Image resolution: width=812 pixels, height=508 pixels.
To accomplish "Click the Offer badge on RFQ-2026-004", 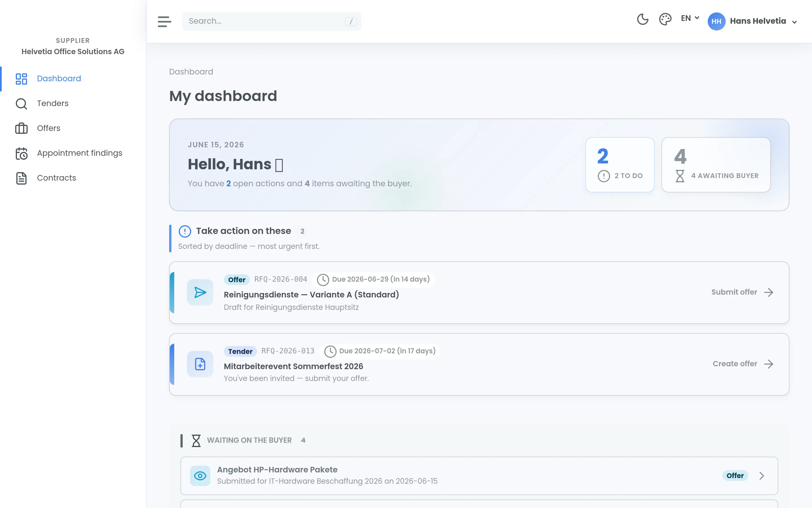I will [237, 279].
